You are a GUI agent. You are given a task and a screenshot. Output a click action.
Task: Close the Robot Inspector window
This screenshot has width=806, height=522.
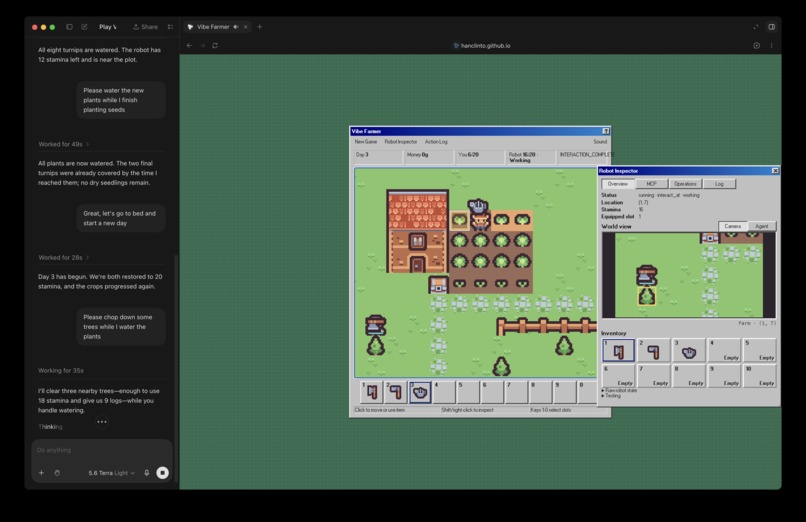775,171
